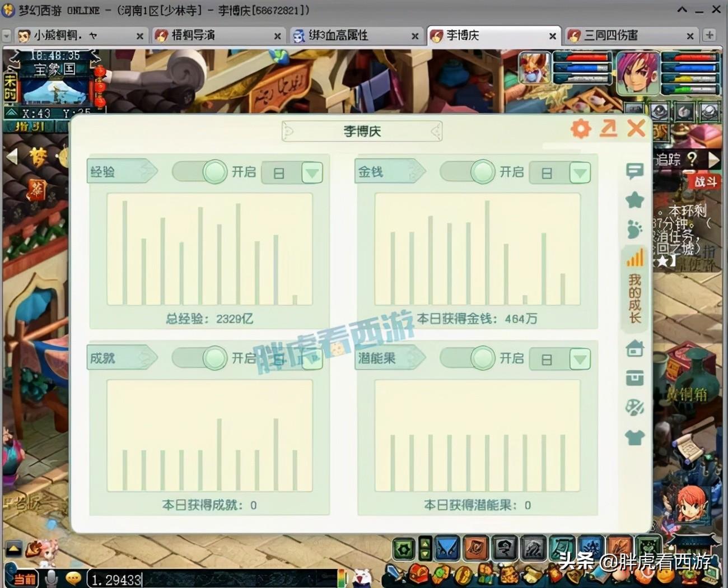Toggle the 成就 开启 switch
728x588 pixels.
click(199, 358)
